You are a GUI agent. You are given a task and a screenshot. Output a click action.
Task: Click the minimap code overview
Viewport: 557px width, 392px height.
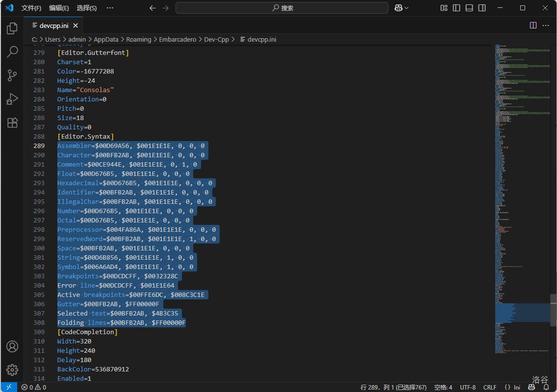(x=523, y=199)
